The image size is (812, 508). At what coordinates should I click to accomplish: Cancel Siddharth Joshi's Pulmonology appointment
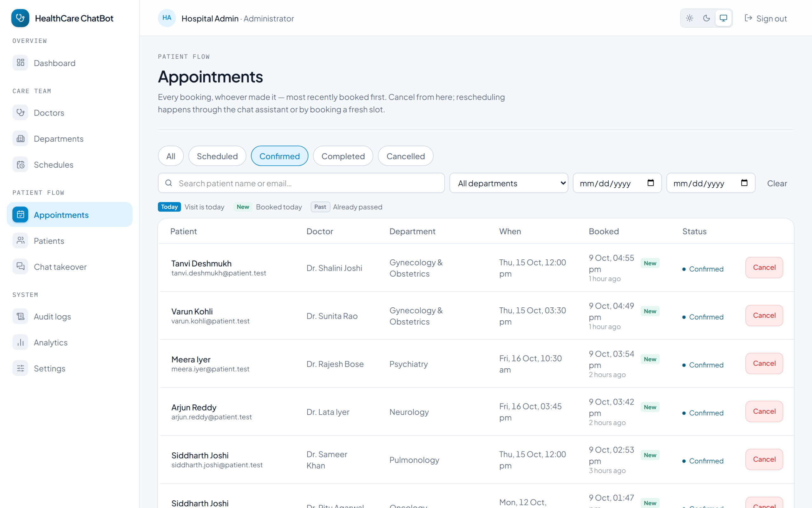[764, 460]
